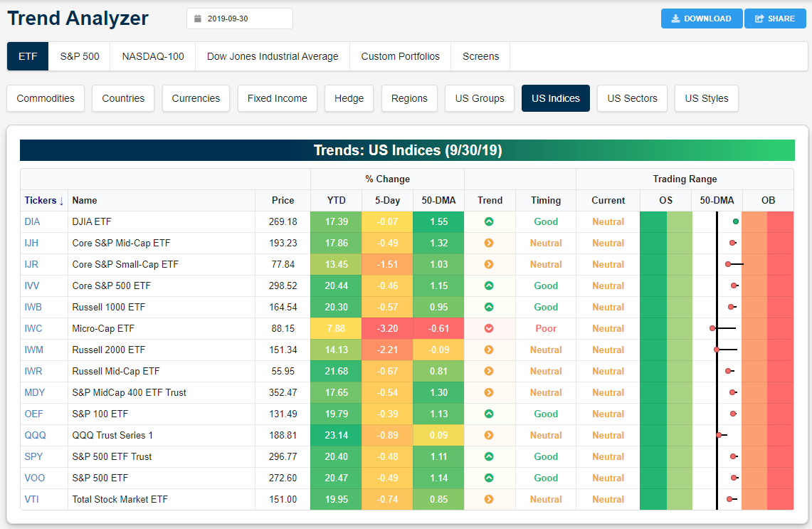This screenshot has height=529, width=812.
Task: Click the sideways trend icon for QQQ
Action: (x=489, y=435)
